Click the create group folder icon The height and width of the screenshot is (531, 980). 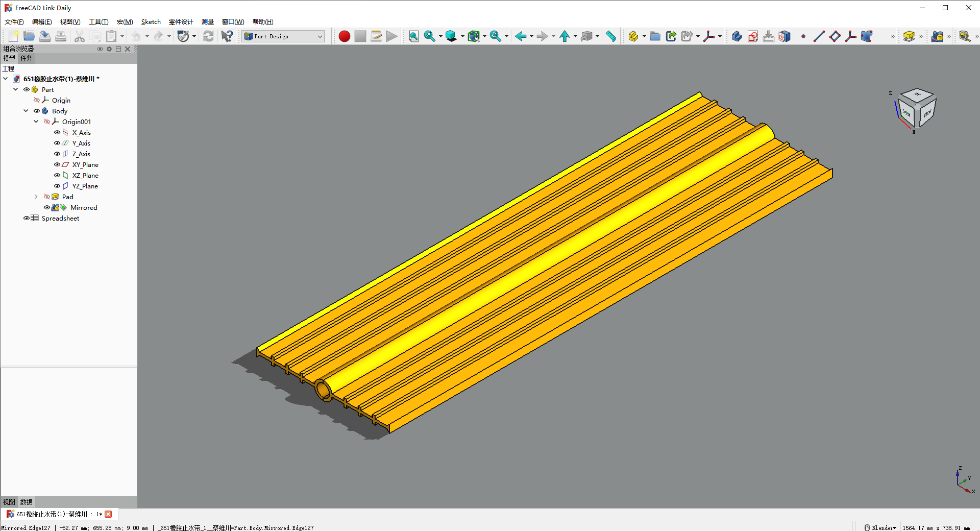pos(655,36)
